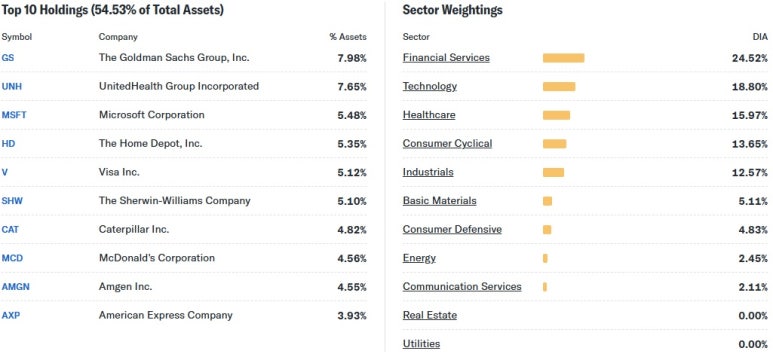
Task: Open the V ticker symbol link
Action: point(4,172)
